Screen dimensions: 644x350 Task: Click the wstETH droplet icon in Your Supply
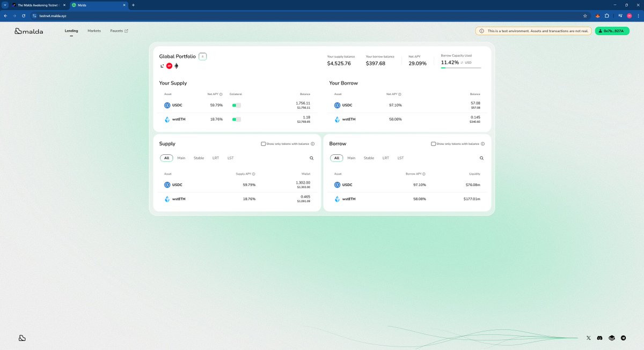(x=167, y=120)
